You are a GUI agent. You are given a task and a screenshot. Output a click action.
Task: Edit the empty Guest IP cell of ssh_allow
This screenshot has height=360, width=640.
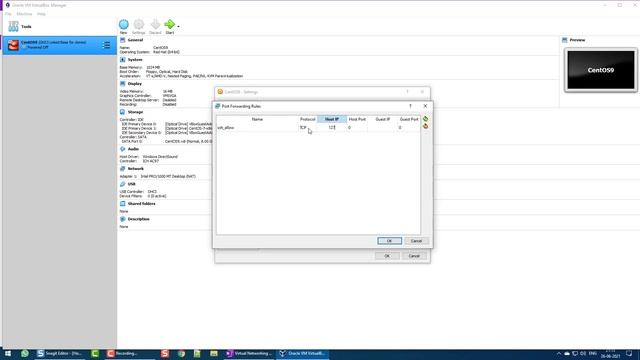[382, 128]
